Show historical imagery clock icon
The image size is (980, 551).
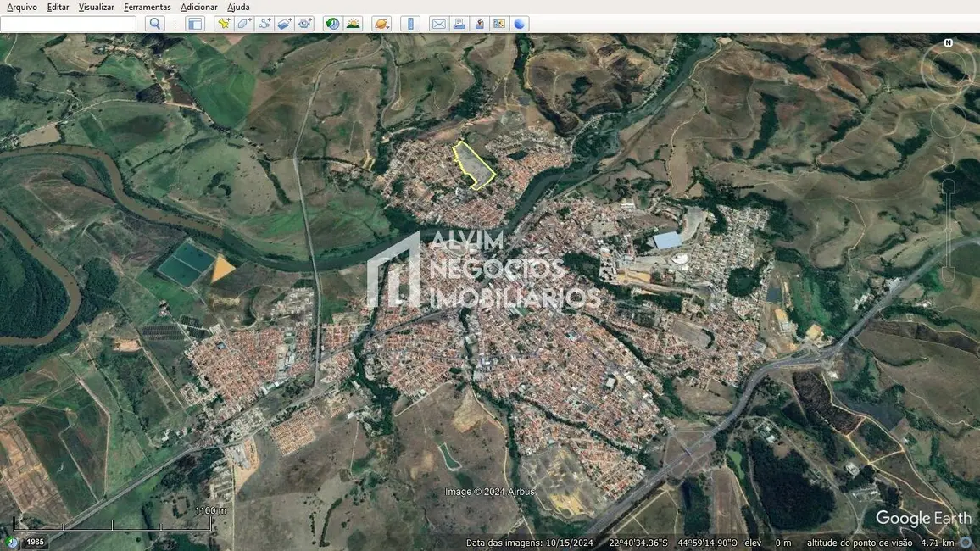(332, 24)
